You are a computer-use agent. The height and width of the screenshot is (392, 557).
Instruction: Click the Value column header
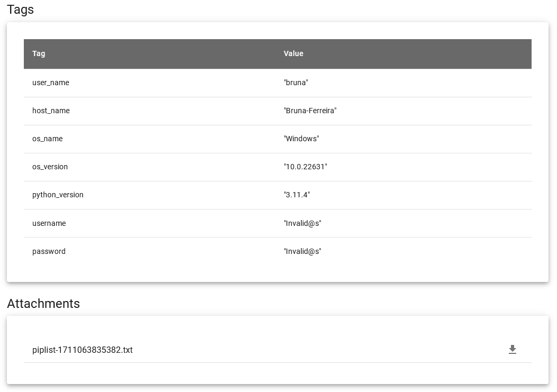click(293, 53)
